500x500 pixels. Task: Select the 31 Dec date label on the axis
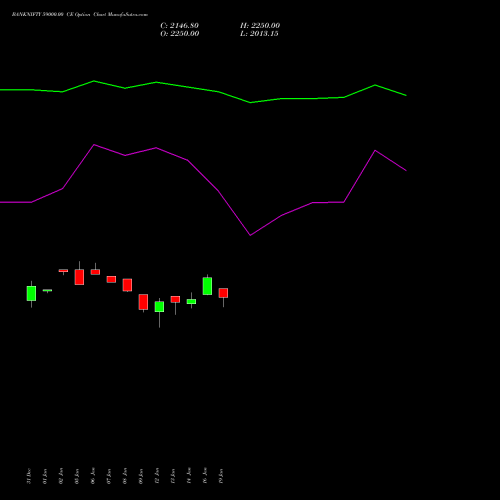[x=29, y=476]
